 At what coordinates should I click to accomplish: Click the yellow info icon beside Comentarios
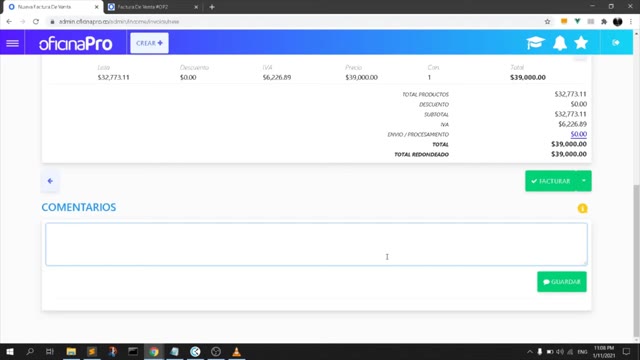582,209
